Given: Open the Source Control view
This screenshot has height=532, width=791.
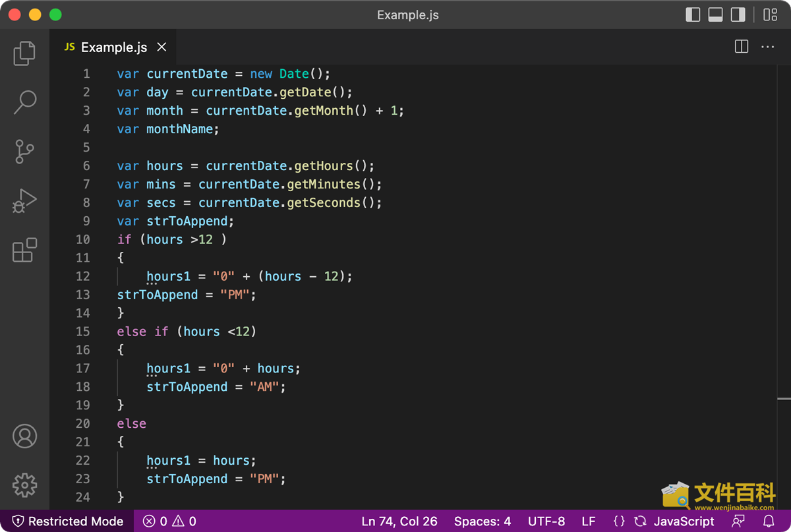Looking at the screenshot, I should click(x=24, y=152).
